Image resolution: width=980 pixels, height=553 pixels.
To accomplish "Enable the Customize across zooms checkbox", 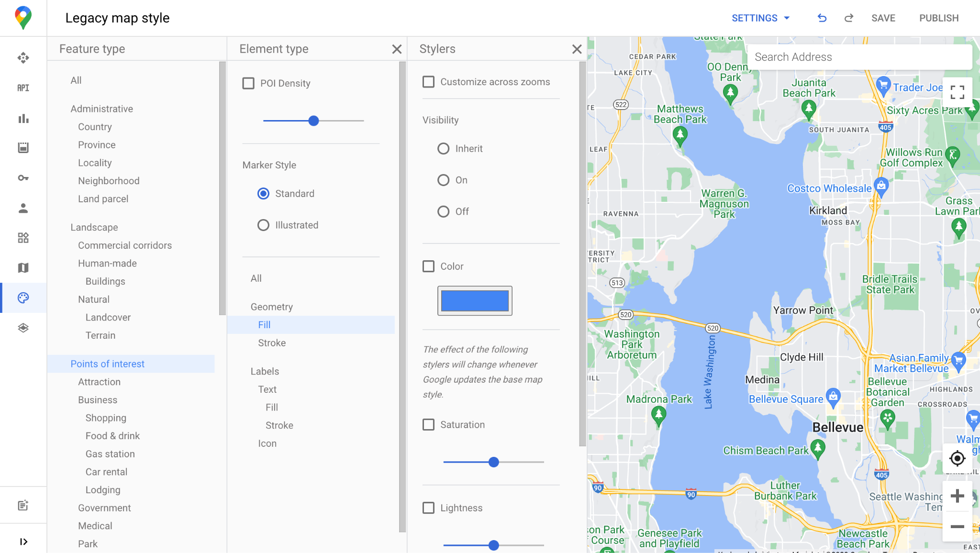I will click(x=428, y=81).
